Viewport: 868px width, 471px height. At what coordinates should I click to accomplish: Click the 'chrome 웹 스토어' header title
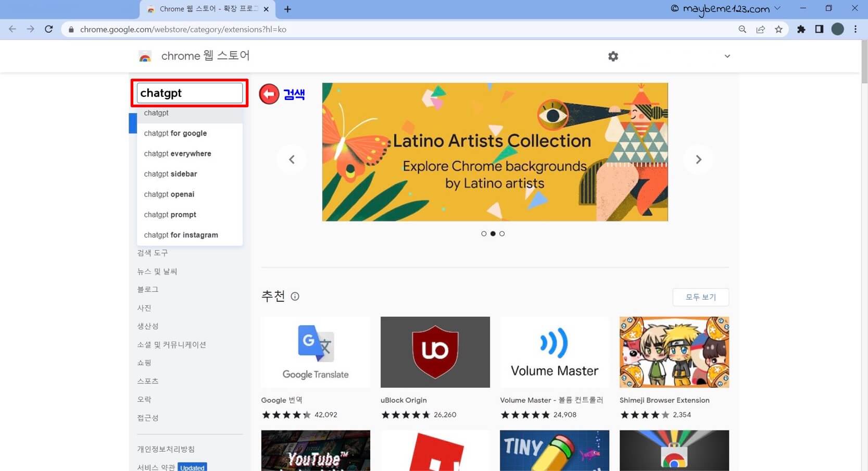click(205, 56)
